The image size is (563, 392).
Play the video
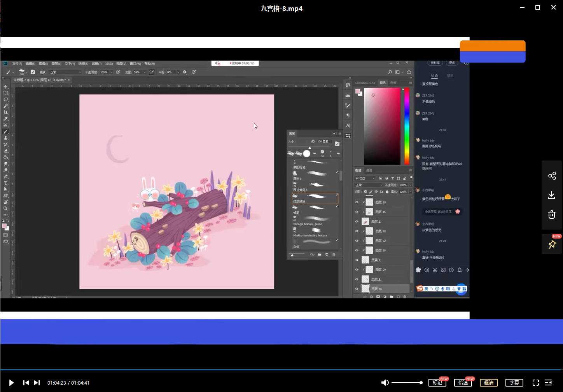11,383
